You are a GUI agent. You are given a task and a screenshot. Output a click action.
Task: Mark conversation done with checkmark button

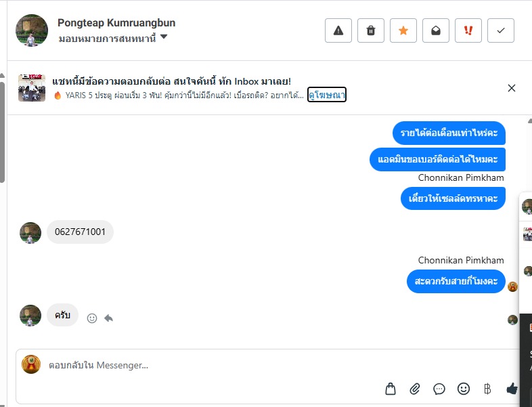[x=501, y=30]
